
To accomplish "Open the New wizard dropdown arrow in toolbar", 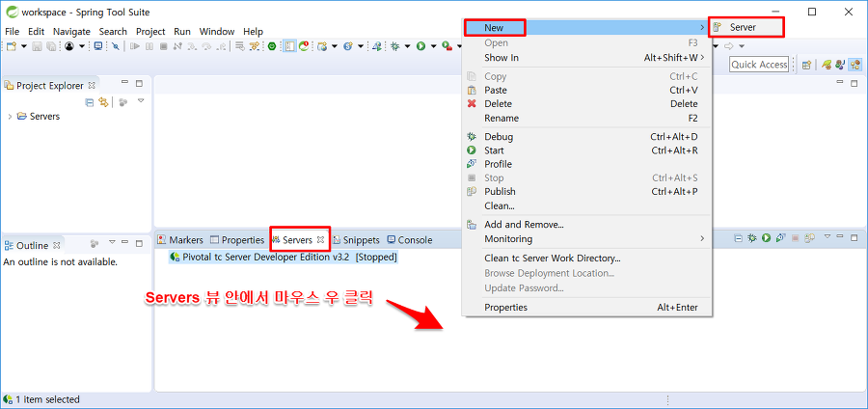I will [24, 46].
